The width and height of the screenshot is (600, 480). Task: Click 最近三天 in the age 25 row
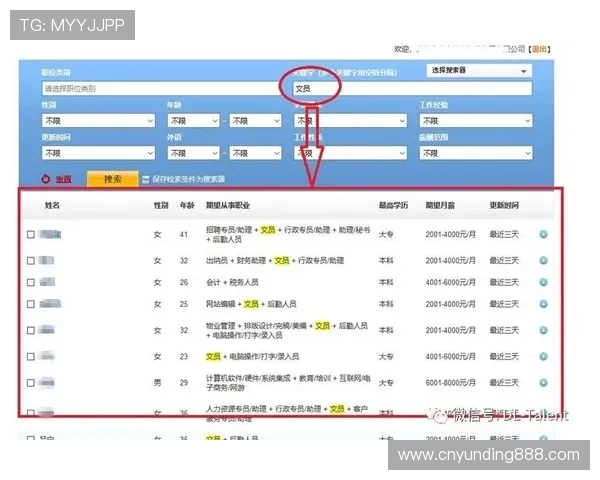(x=504, y=304)
